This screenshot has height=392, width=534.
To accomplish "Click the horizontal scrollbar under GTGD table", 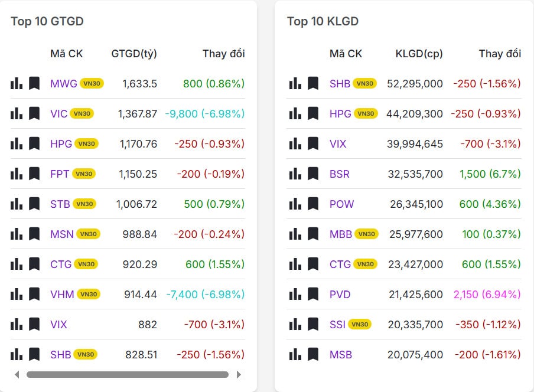I will pos(127,374).
